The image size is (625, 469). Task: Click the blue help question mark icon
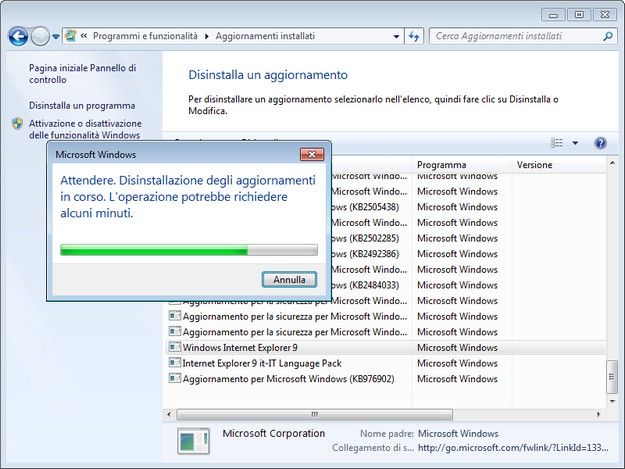600,143
